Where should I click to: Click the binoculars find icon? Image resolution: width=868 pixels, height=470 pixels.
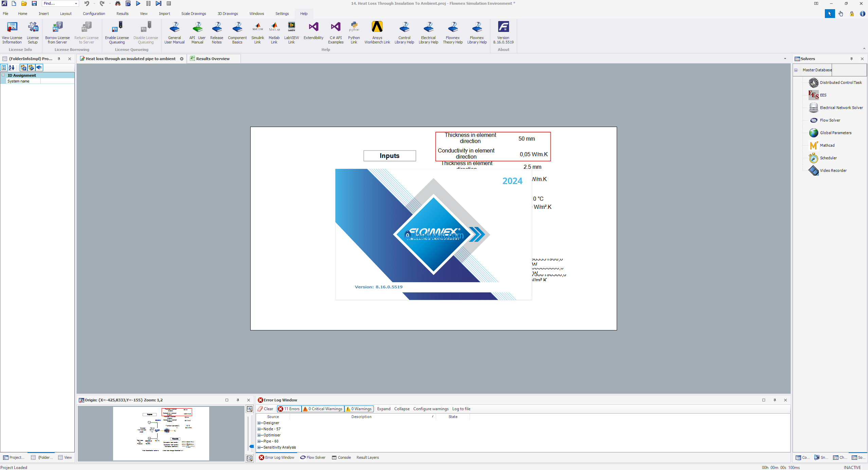118,3
